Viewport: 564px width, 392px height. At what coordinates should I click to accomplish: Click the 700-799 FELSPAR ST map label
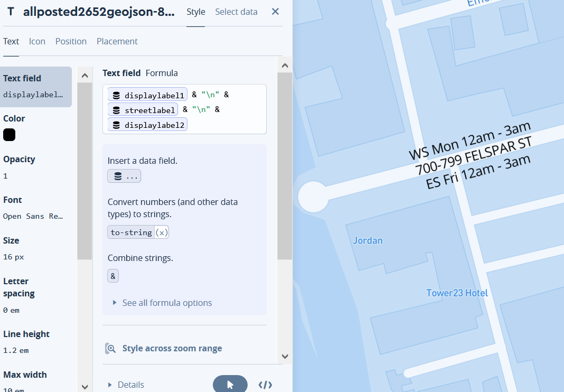(x=473, y=156)
